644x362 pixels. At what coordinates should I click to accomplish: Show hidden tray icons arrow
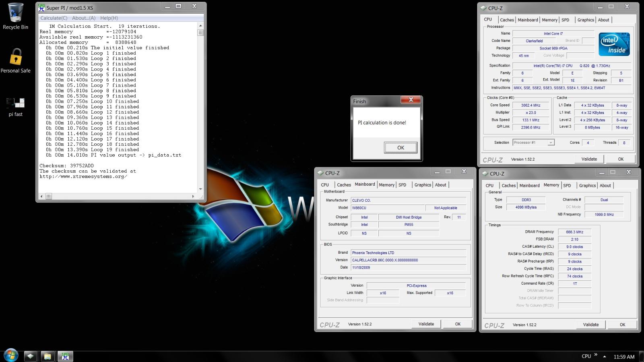605,356
